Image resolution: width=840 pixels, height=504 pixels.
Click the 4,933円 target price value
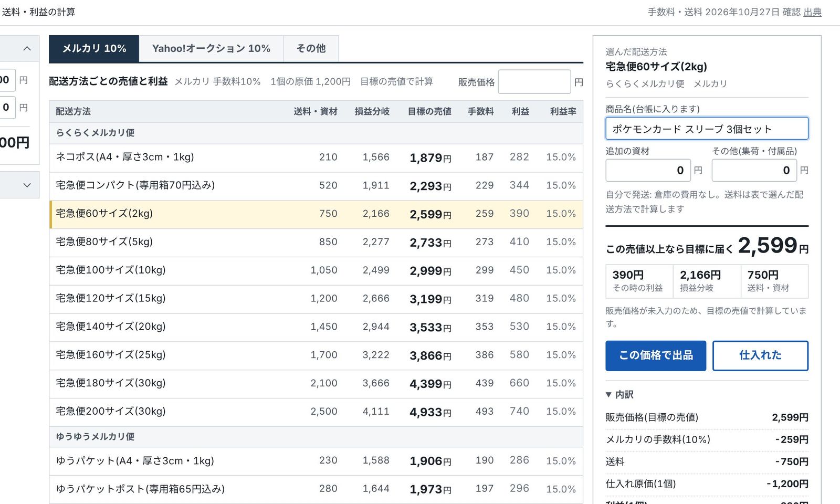coord(430,412)
